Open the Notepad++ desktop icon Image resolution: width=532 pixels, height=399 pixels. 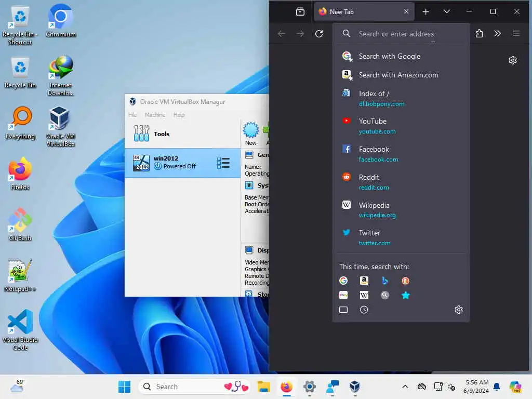point(20,275)
